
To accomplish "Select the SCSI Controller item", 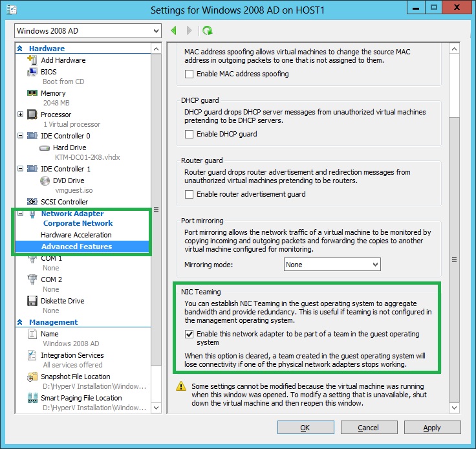I will click(x=65, y=202).
